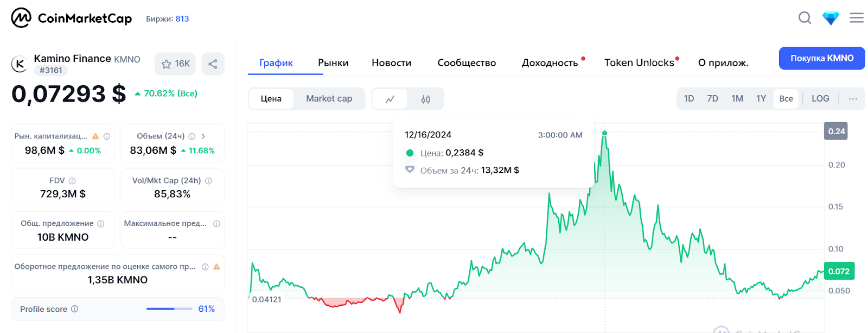
Task: Click the blue diamond icon
Action: click(831, 18)
